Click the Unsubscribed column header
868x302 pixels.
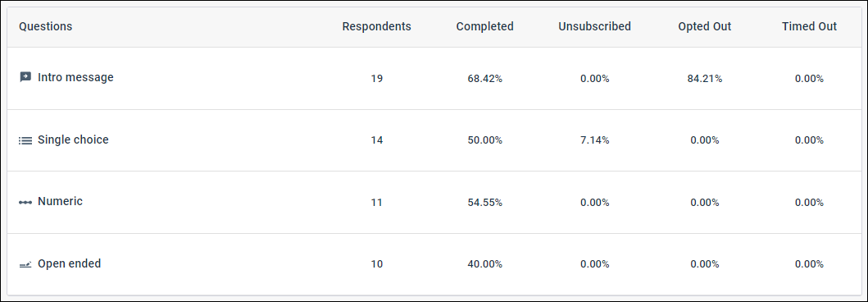(x=594, y=26)
